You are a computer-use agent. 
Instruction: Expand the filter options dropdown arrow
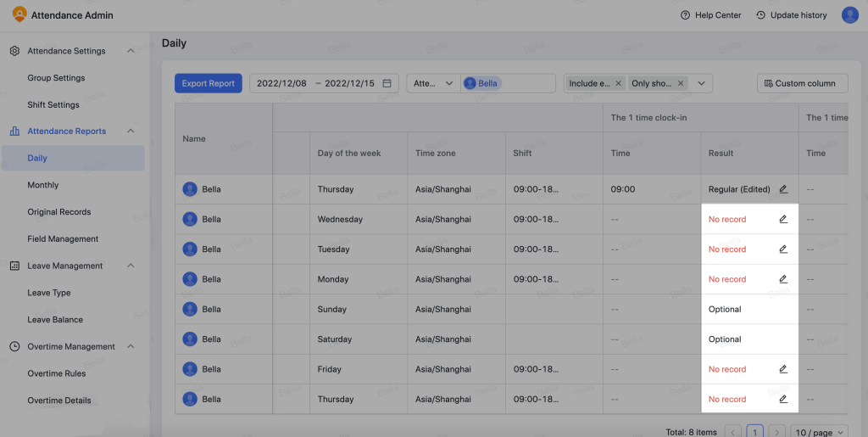point(702,83)
